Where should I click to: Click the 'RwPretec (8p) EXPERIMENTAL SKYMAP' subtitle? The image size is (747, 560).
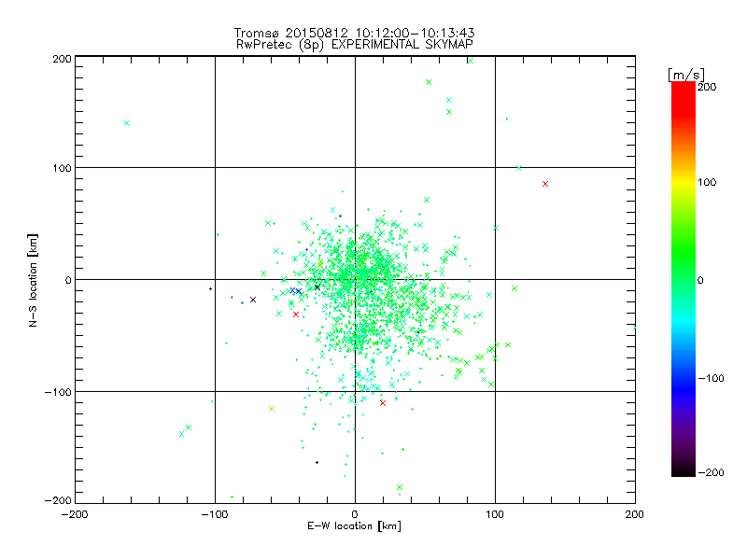354,45
